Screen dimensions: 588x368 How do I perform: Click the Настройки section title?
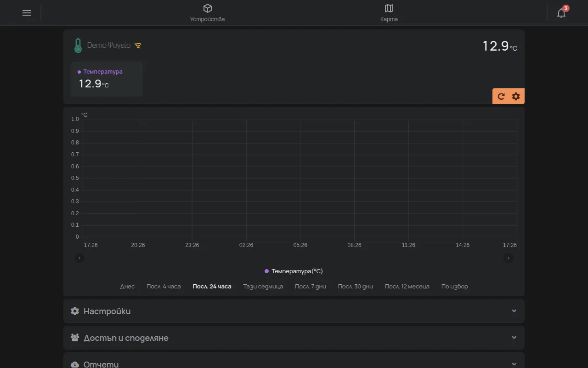107,311
